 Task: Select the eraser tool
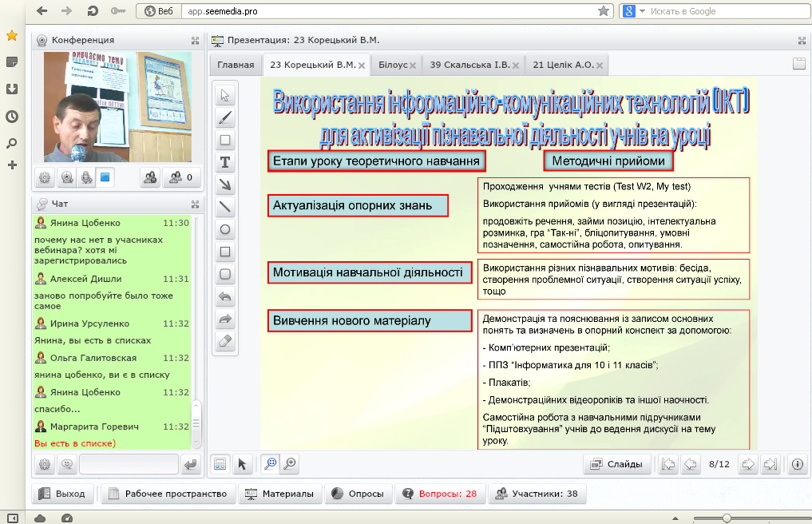tap(225, 342)
